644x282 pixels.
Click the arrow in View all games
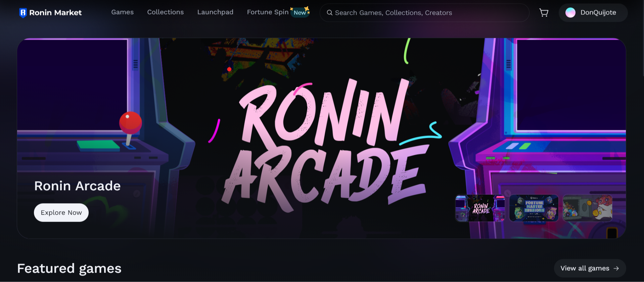coord(616,268)
